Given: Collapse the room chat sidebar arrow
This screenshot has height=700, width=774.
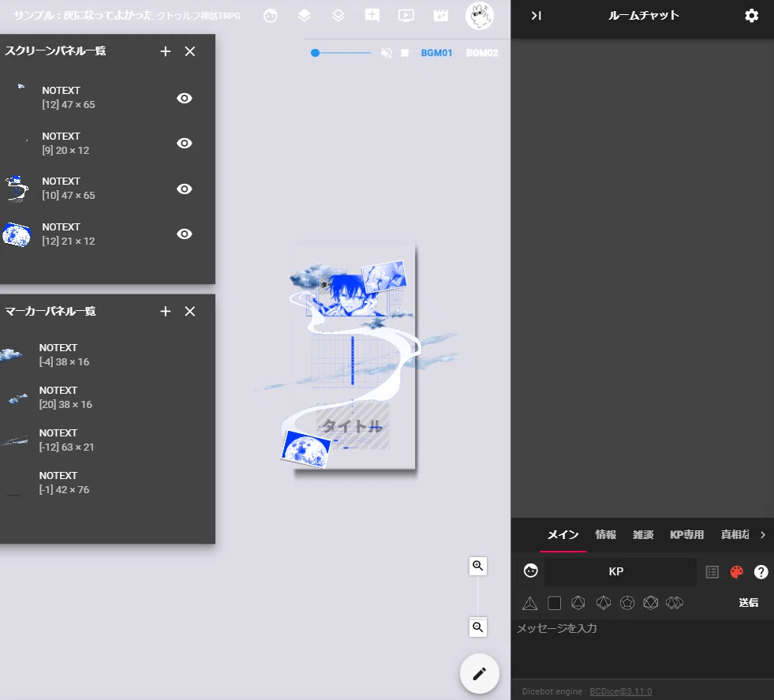Looking at the screenshot, I should [x=537, y=16].
